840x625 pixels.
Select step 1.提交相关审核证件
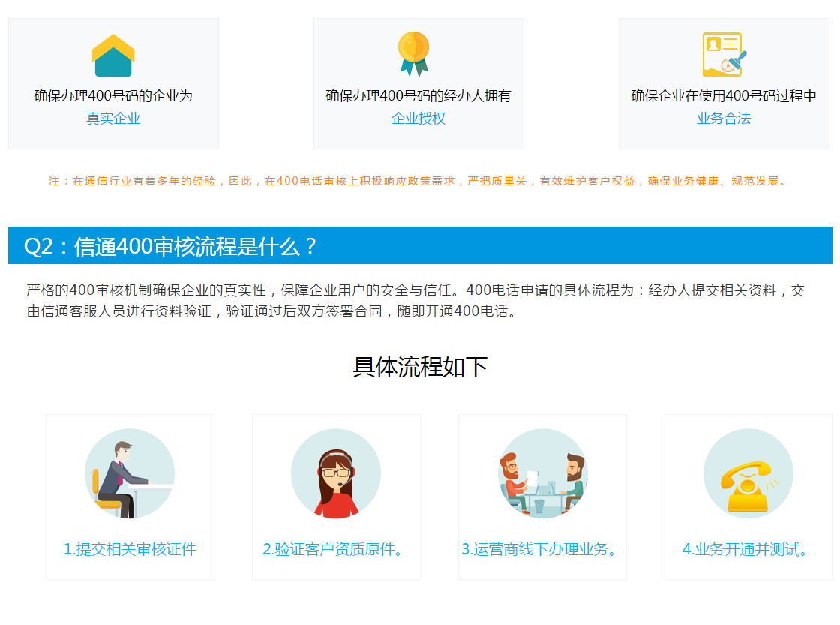click(130, 549)
